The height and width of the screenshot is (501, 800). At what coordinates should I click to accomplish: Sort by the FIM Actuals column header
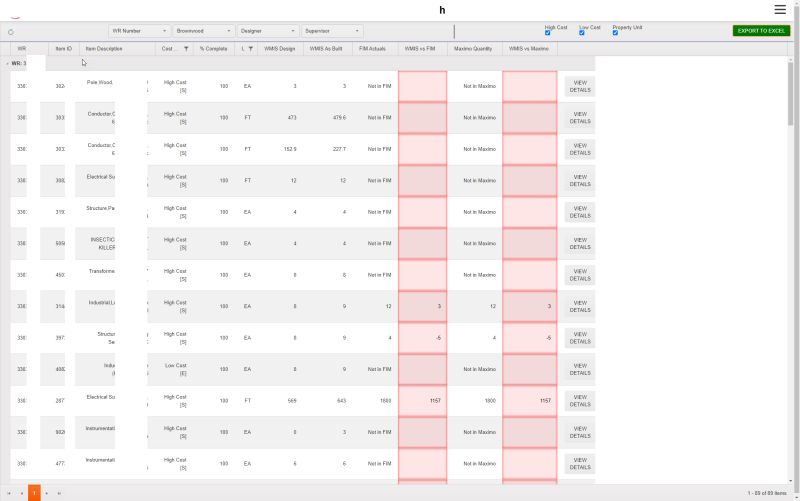(372, 49)
